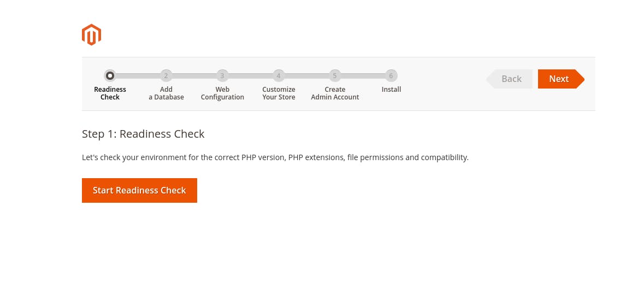
Task: Click progress bar between steps 1 and 2
Action: [x=138, y=76]
